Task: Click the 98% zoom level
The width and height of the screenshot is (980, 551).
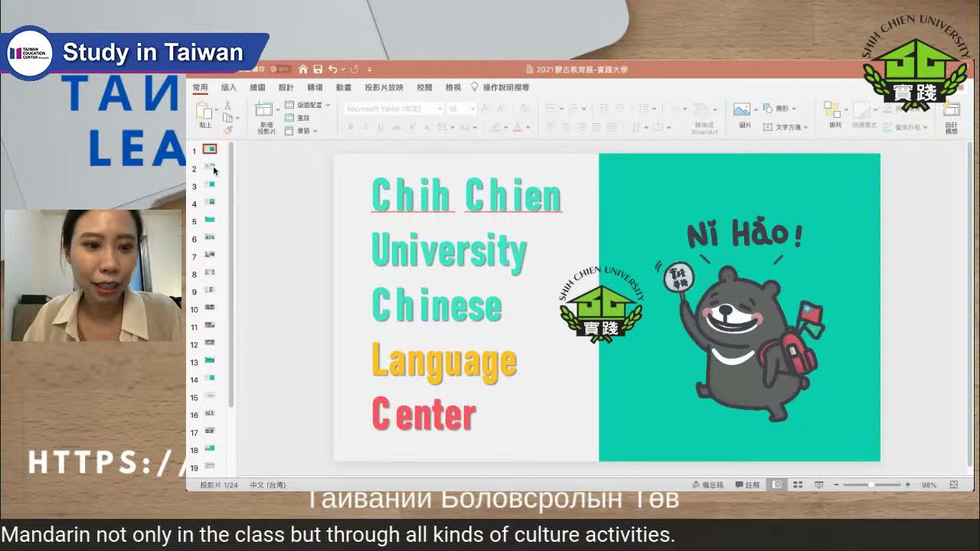Action: pyautogui.click(x=929, y=485)
